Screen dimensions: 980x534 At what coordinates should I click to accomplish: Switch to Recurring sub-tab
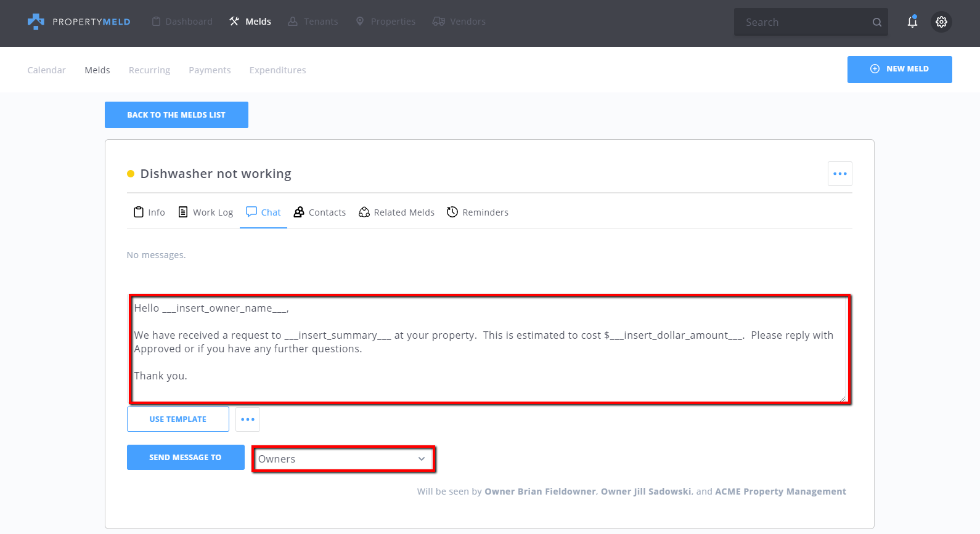(149, 70)
